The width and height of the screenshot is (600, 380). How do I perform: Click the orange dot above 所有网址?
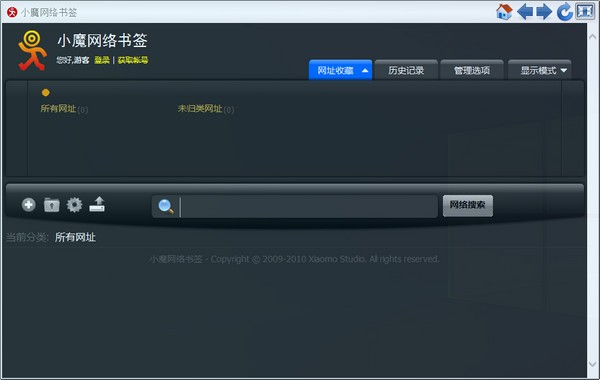click(x=46, y=93)
